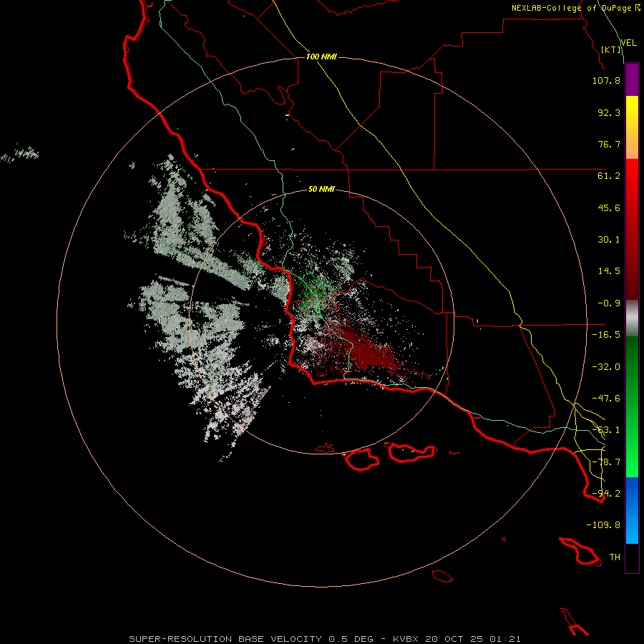The height and width of the screenshot is (644, 644).
Task: Click the 50 NMI range ring label
Action: 321,190
